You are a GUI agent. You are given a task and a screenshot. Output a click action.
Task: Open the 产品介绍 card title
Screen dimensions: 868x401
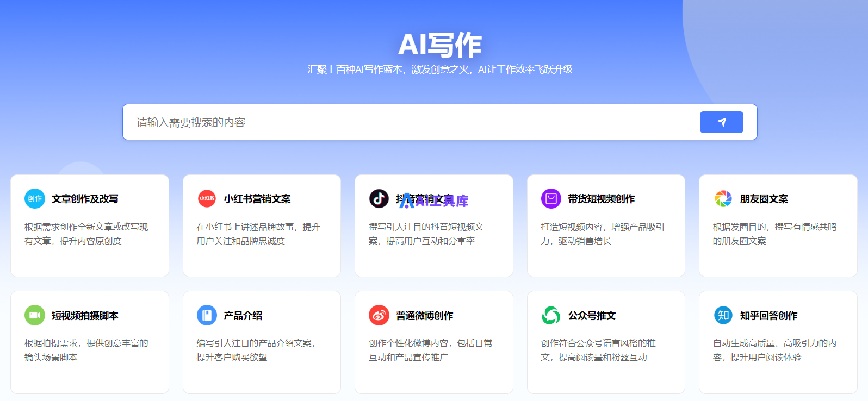click(243, 316)
